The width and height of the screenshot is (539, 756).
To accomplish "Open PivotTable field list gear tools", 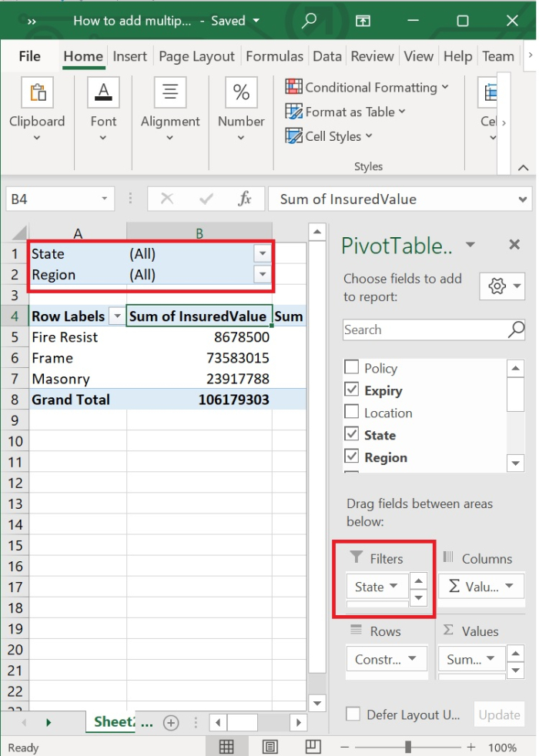I will point(502,286).
